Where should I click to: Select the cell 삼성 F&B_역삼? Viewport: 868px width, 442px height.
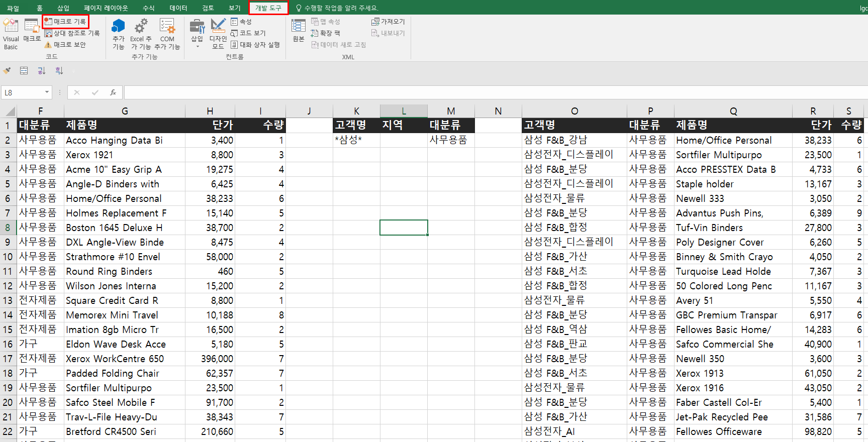(574, 329)
